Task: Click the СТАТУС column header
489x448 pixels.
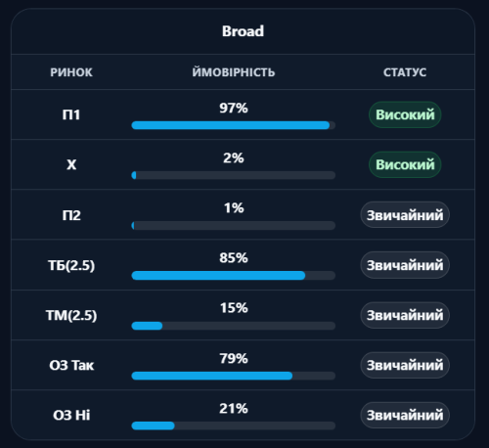Action: [x=405, y=72]
